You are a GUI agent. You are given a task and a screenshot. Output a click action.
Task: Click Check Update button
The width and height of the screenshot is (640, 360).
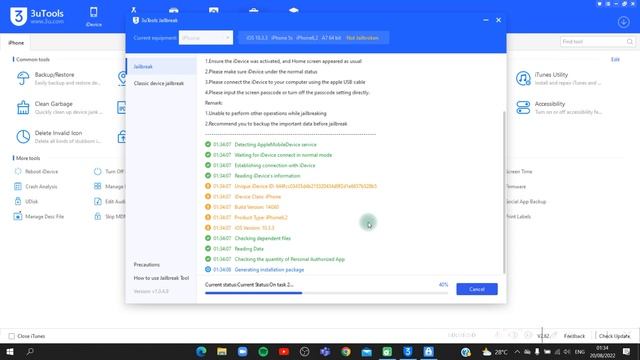[614, 336]
